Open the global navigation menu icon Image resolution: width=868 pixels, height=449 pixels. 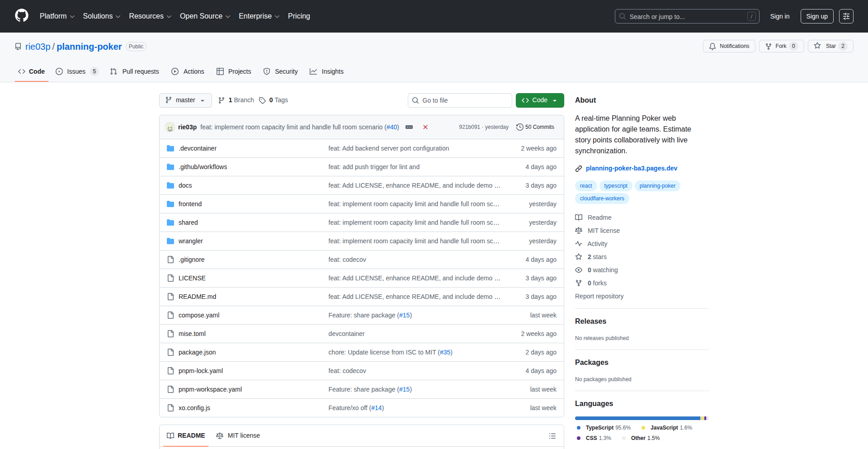click(x=846, y=16)
